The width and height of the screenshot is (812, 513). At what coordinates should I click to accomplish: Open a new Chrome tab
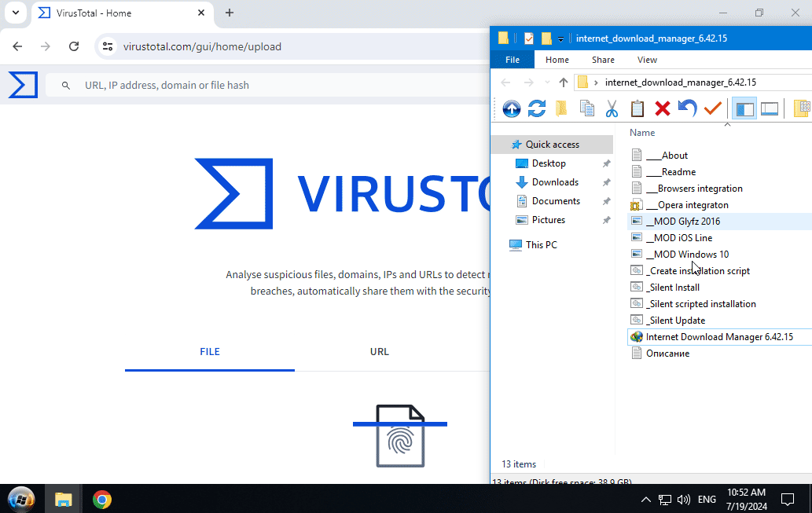[x=230, y=13]
